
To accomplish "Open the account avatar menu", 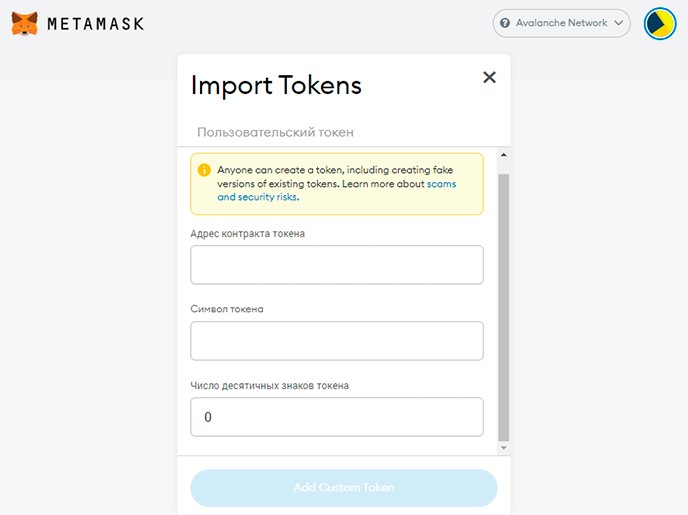I will (x=660, y=23).
